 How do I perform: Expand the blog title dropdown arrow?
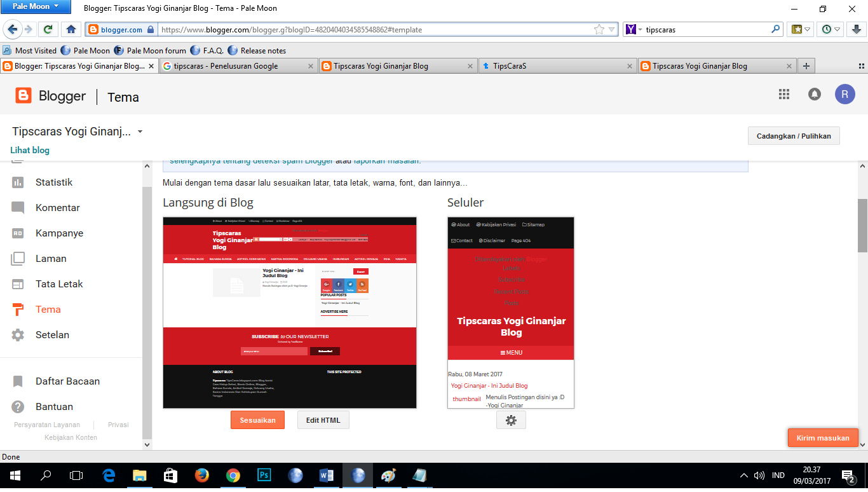click(x=140, y=132)
